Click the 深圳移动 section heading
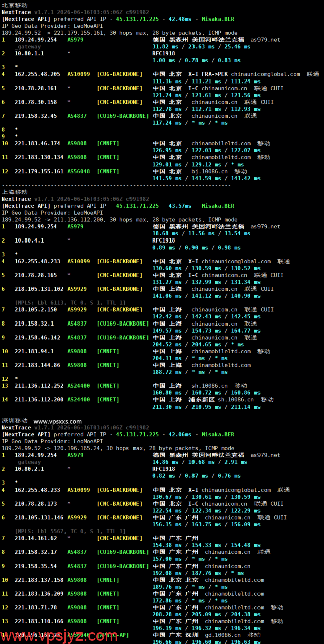This screenshot has height=644, width=324. point(15,421)
